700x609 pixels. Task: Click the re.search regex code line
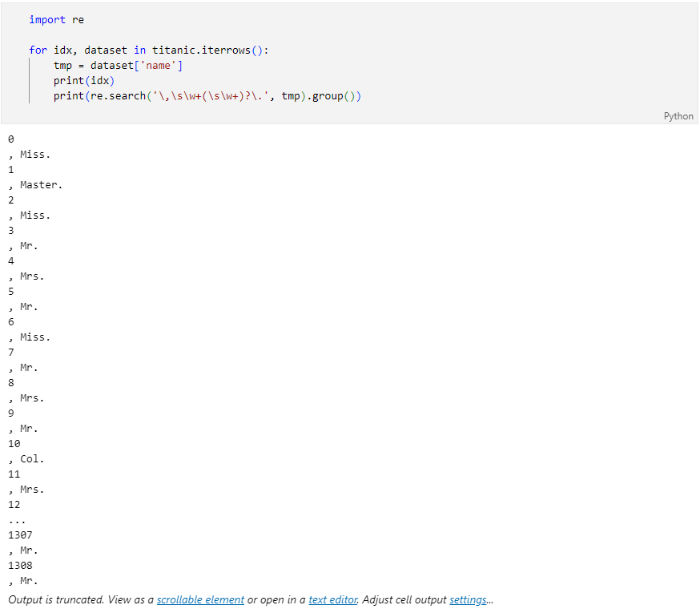(207, 96)
